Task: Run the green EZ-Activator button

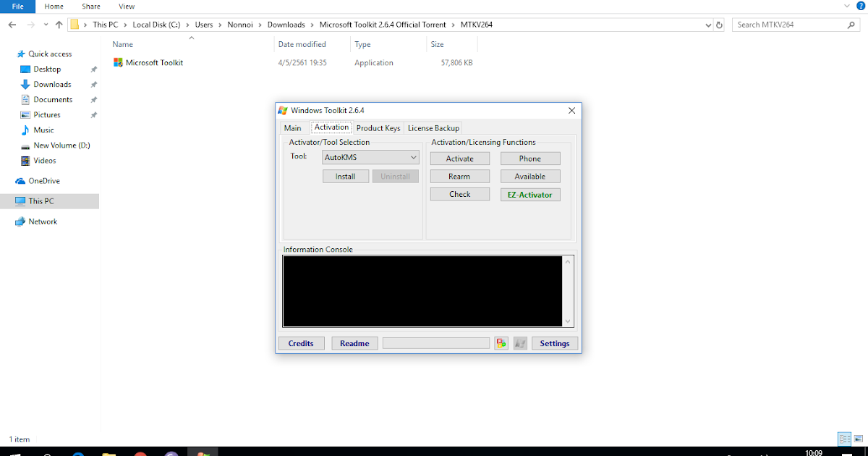Action: pyautogui.click(x=530, y=194)
